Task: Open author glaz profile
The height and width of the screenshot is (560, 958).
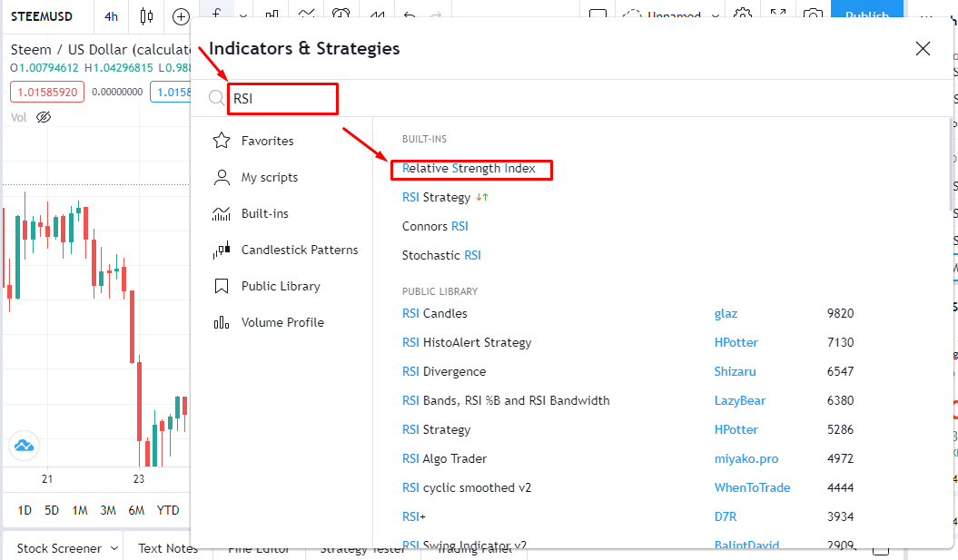Action: click(726, 313)
